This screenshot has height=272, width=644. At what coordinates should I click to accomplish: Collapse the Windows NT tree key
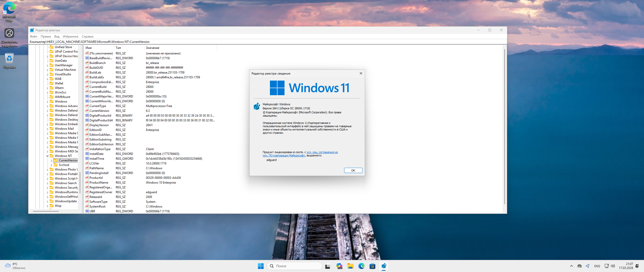pyautogui.click(x=47, y=156)
